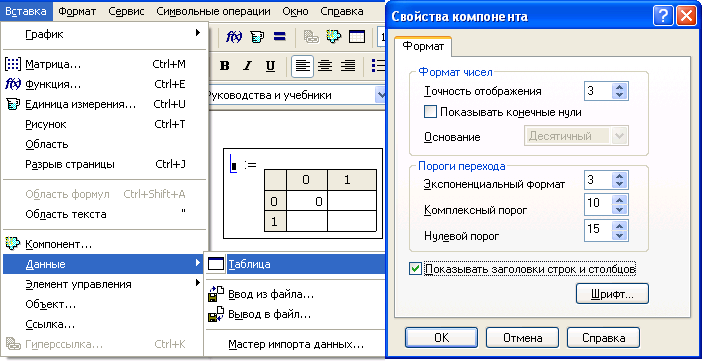Apply Underline formatting
705x362 pixels.
coord(270,66)
